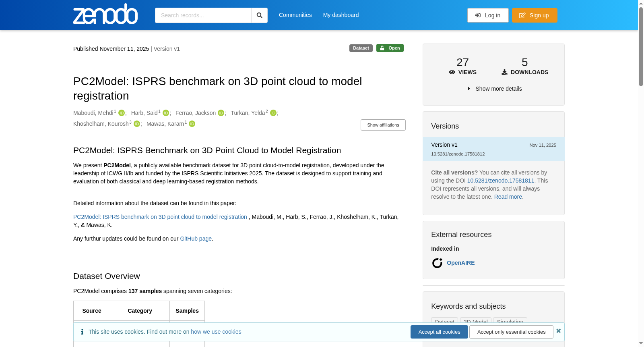Click the Zenodo logo
The height and width of the screenshot is (347, 644).
click(105, 14)
